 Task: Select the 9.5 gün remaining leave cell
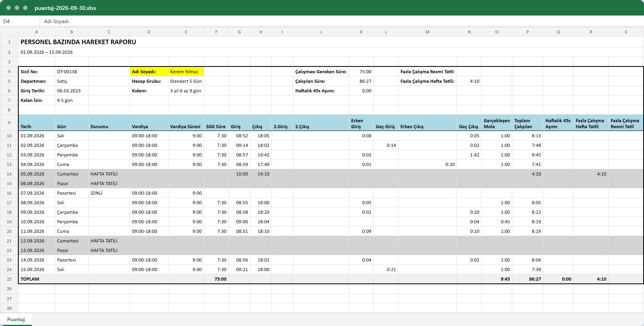[x=72, y=100]
